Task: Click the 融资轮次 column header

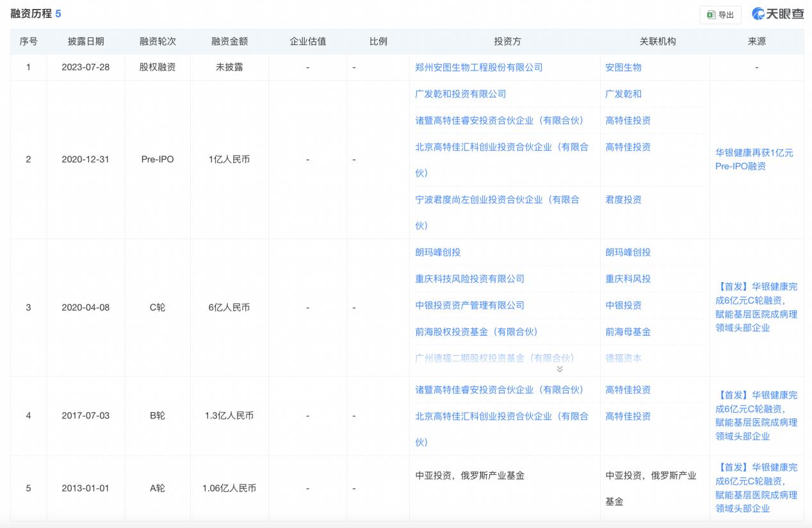Action: click(158, 41)
